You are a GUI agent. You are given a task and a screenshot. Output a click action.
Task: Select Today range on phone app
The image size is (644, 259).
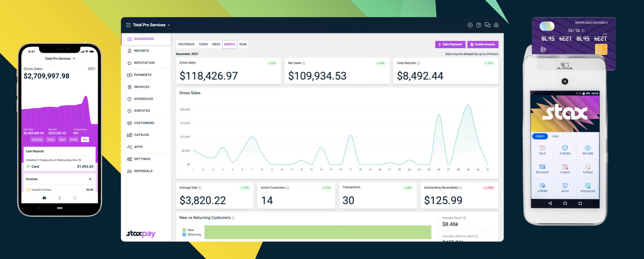pos(51,140)
